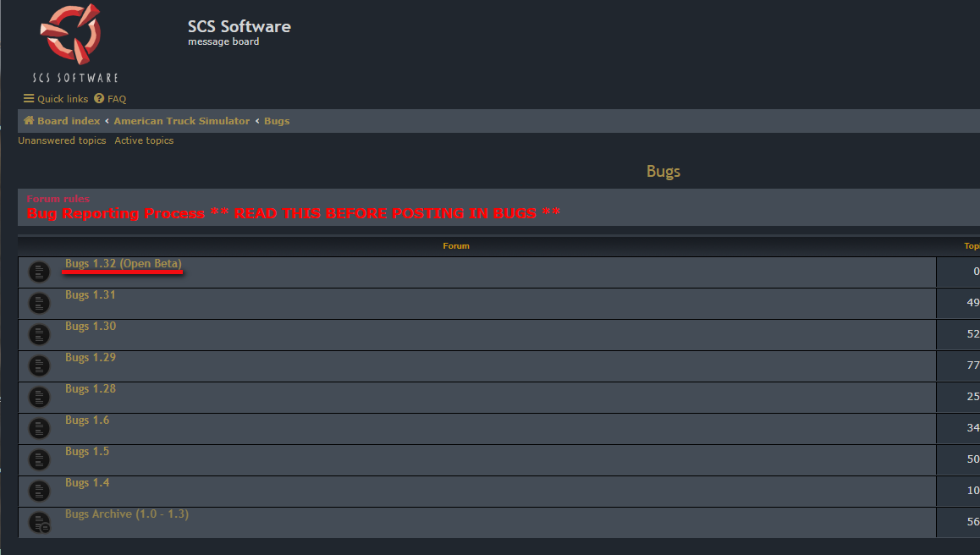Click the SCS Software site title
Image resolution: width=980 pixels, height=555 pixels.
(x=239, y=27)
